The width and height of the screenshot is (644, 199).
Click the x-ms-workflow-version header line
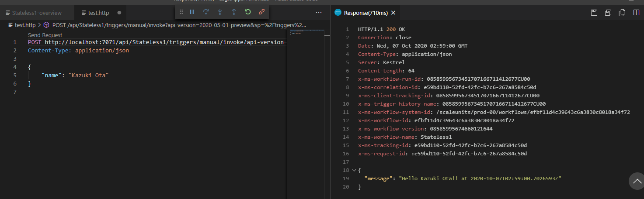[425, 129]
